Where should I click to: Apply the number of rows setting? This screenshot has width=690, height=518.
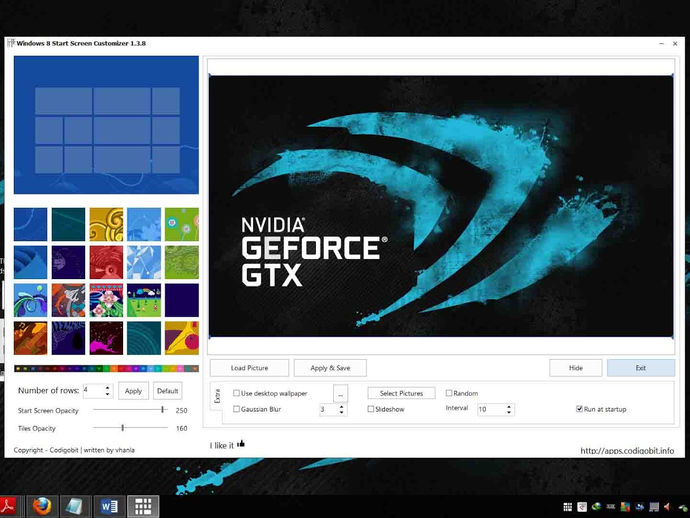[x=133, y=391]
